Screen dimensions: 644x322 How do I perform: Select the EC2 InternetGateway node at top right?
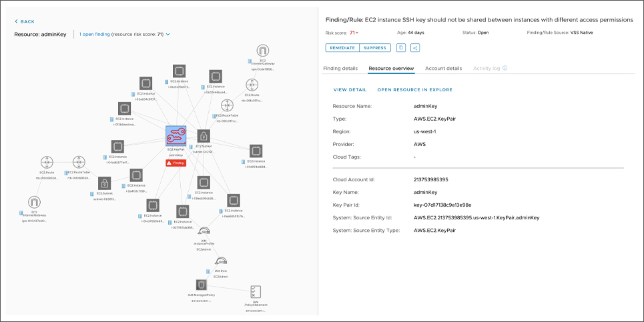click(263, 50)
